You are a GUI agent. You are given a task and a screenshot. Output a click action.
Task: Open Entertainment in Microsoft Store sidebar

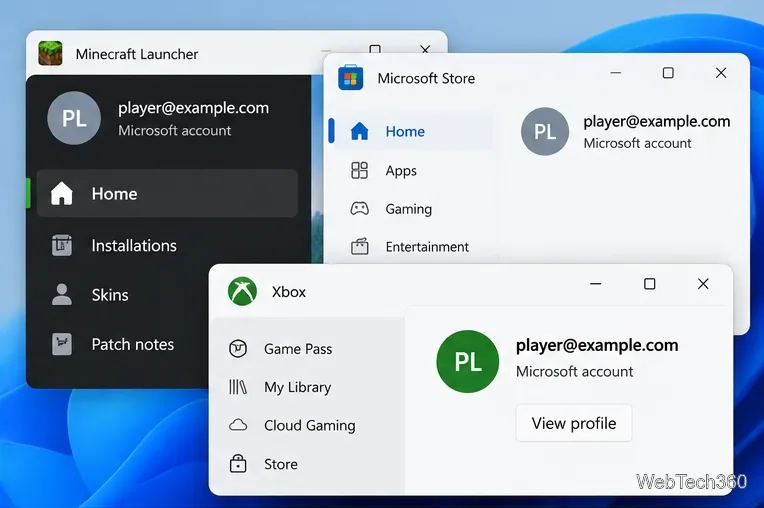(x=427, y=247)
